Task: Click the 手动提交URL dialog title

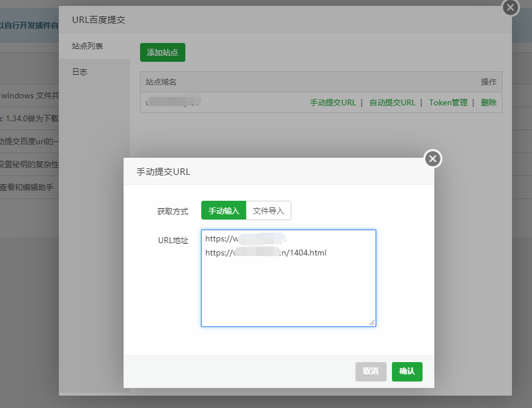Action: (x=163, y=172)
